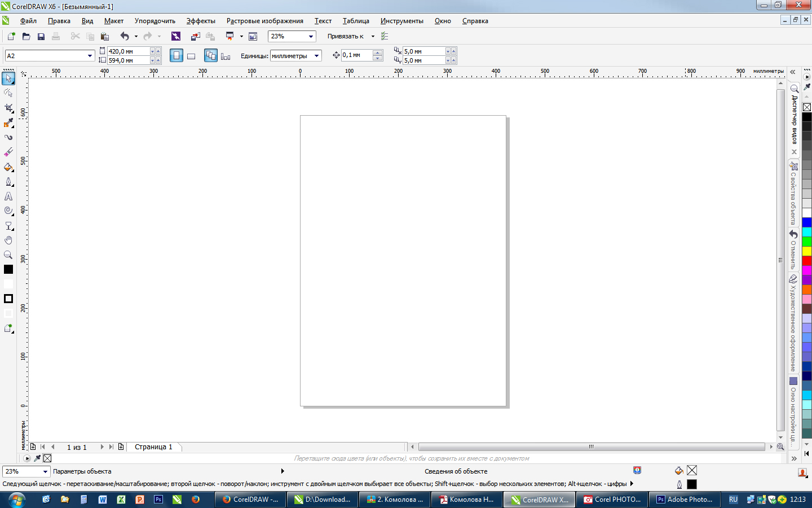Open the Файл menu
The width and height of the screenshot is (812, 508).
[28, 21]
